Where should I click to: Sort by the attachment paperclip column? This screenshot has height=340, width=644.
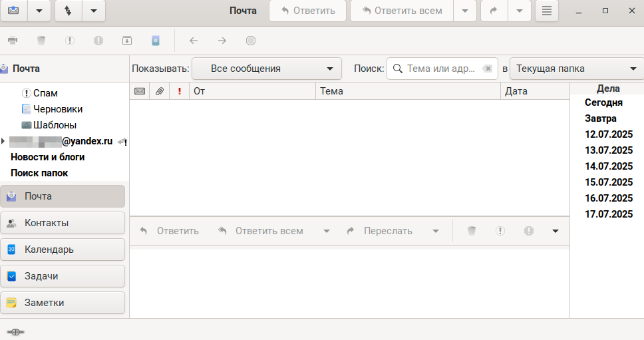160,91
